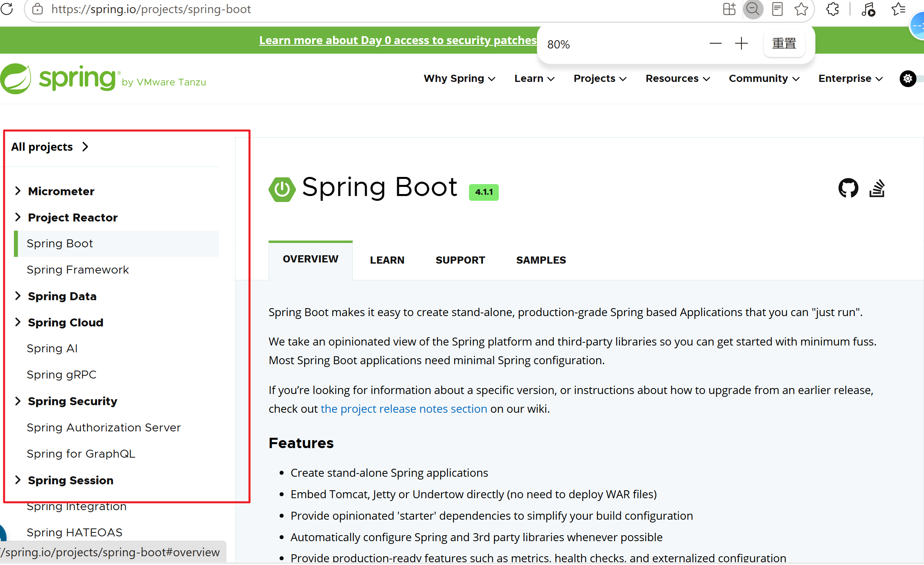Click the 'by VMware Tanzu' logo text
This screenshot has height=565, width=924.
coord(164,82)
